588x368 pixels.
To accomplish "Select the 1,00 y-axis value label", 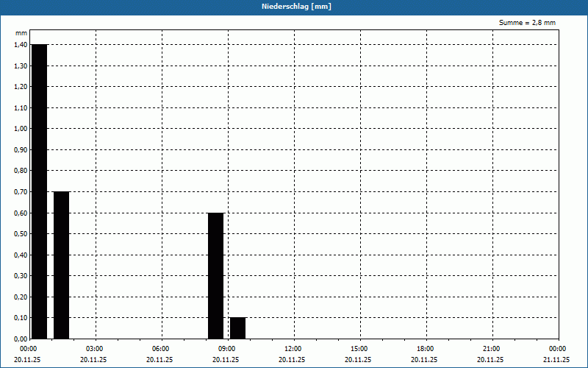I will click(21, 129).
